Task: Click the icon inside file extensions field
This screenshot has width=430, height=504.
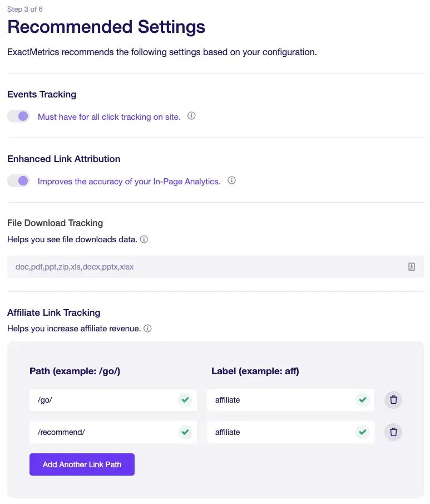Action: click(412, 267)
